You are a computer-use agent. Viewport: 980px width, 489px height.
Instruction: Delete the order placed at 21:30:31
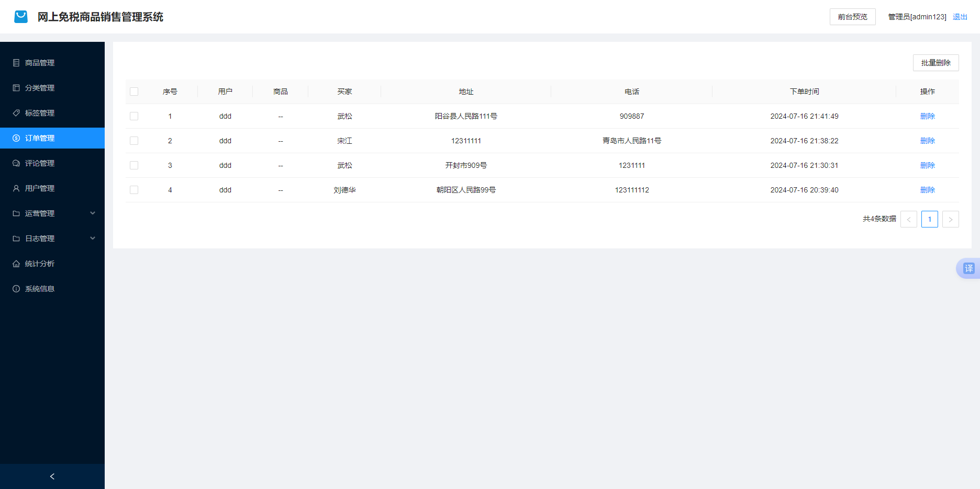(x=927, y=165)
